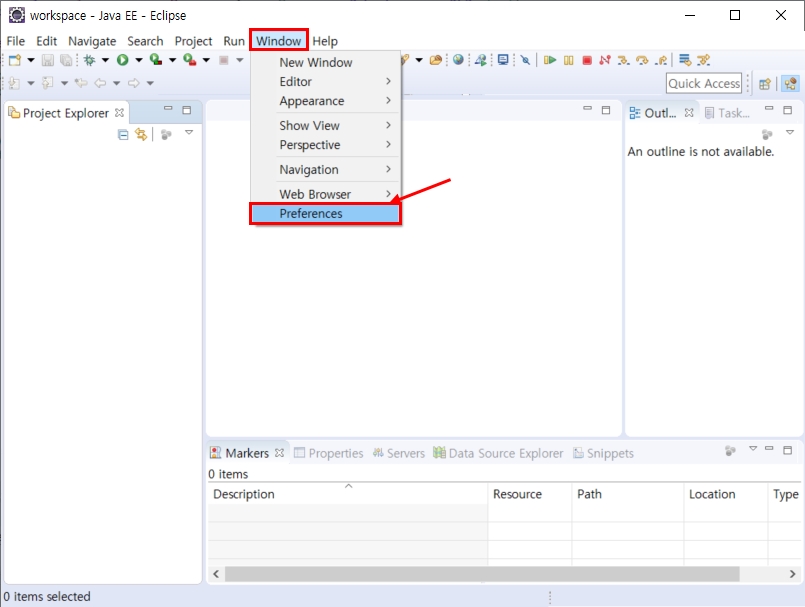This screenshot has width=805, height=607.
Task: Click the Open Perspective icon
Action: [764, 84]
